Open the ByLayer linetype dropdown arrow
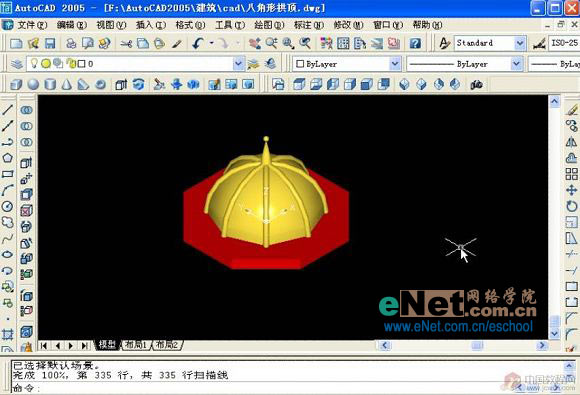The image size is (580, 395). [x=516, y=64]
